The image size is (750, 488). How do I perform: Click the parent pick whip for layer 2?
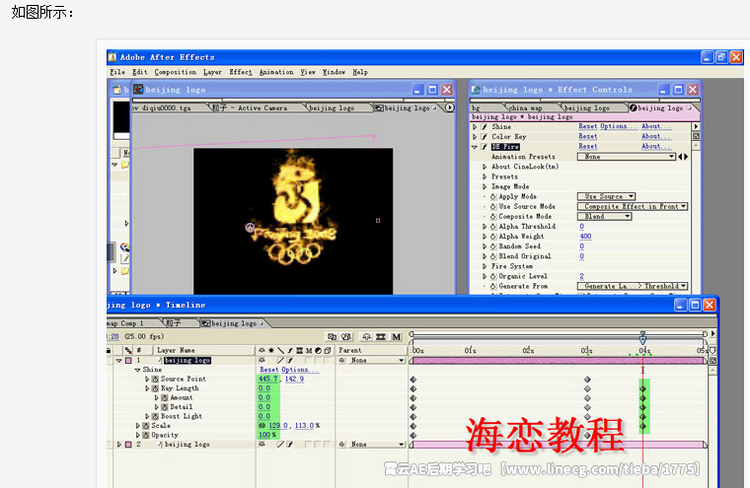(342, 444)
